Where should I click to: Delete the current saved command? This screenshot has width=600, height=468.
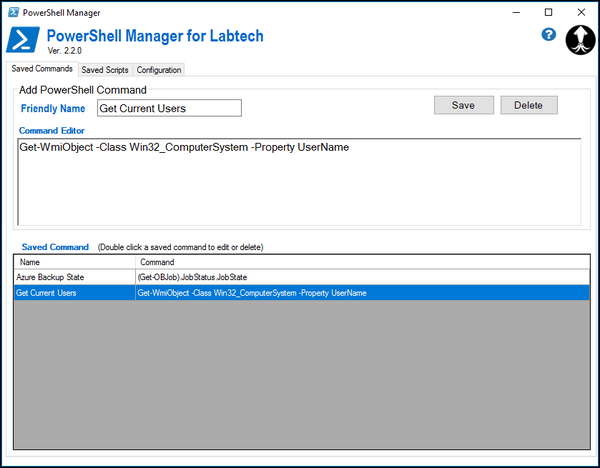click(x=528, y=105)
